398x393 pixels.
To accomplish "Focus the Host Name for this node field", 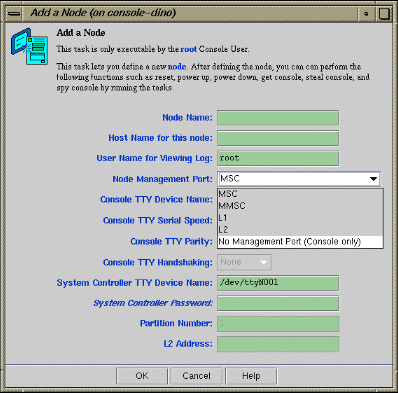I will click(278, 138).
